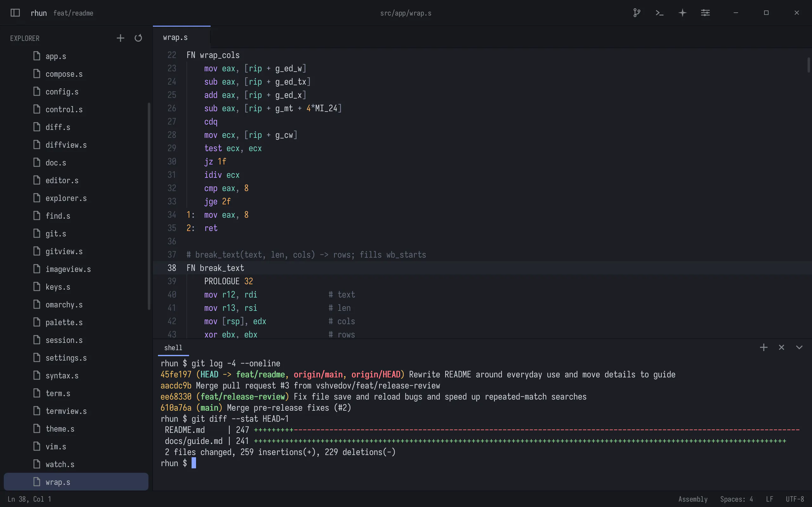Switch to the shell tab
Image resolution: width=812 pixels, height=507 pixels.
tap(173, 348)
